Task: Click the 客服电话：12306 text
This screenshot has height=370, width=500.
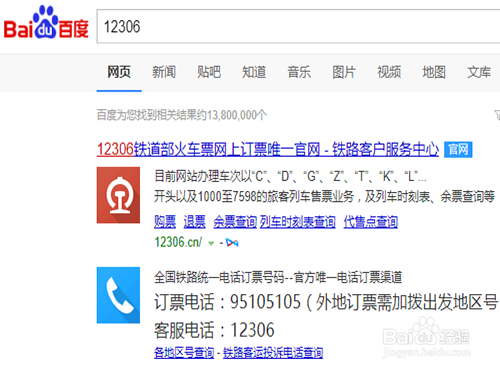Action: pos(214,330)
